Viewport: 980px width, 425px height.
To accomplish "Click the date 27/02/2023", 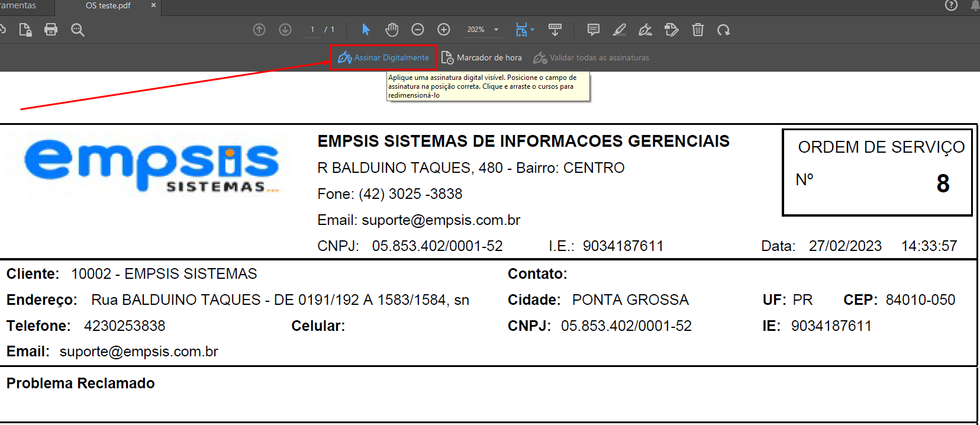I will click(845, 246).
